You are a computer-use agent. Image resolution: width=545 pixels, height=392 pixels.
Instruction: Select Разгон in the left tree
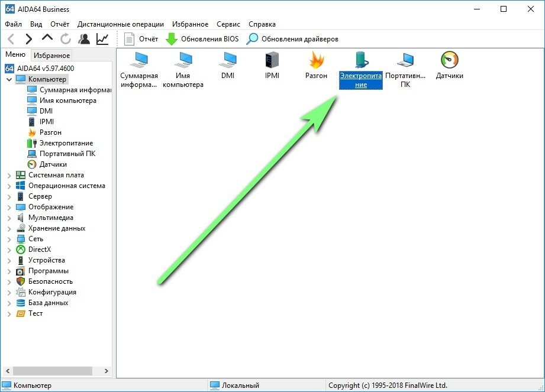[44, 132]
